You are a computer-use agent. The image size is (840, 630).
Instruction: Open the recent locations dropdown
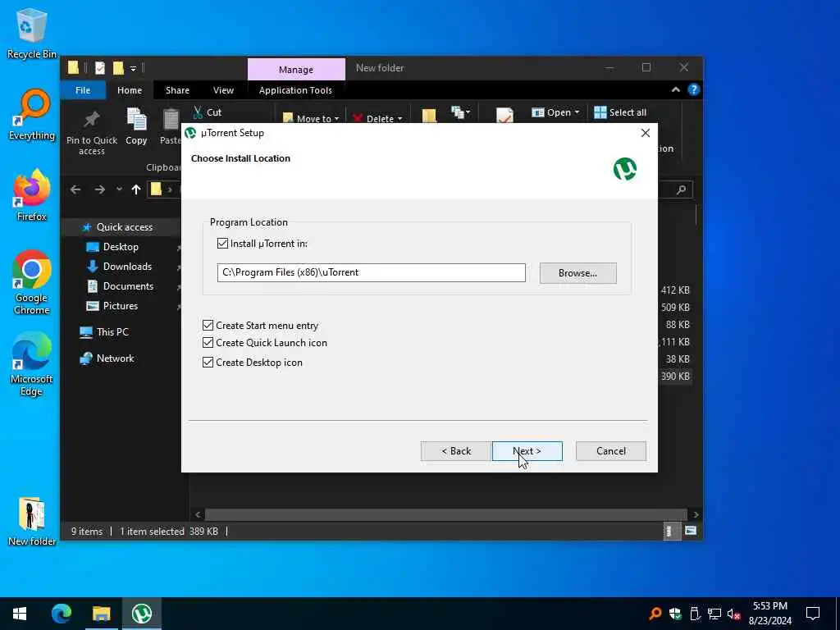[119, 189]
